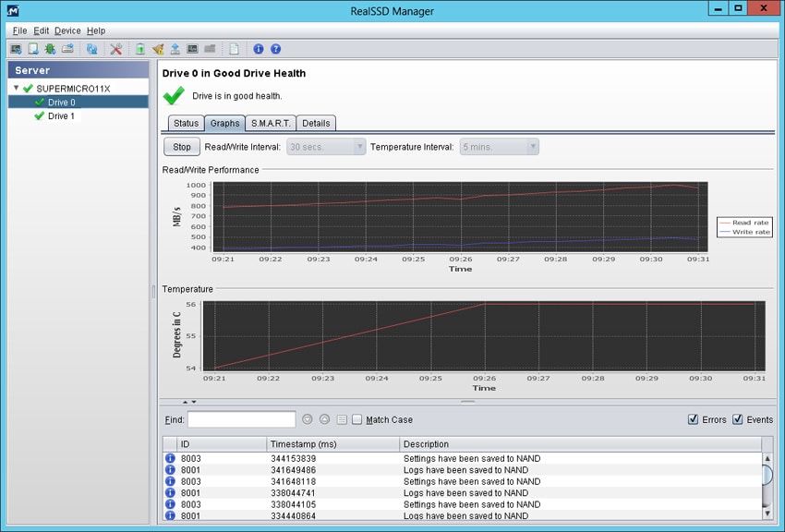
Task: Uncheck the Events checkbox
Action: (x=738, y=419)
